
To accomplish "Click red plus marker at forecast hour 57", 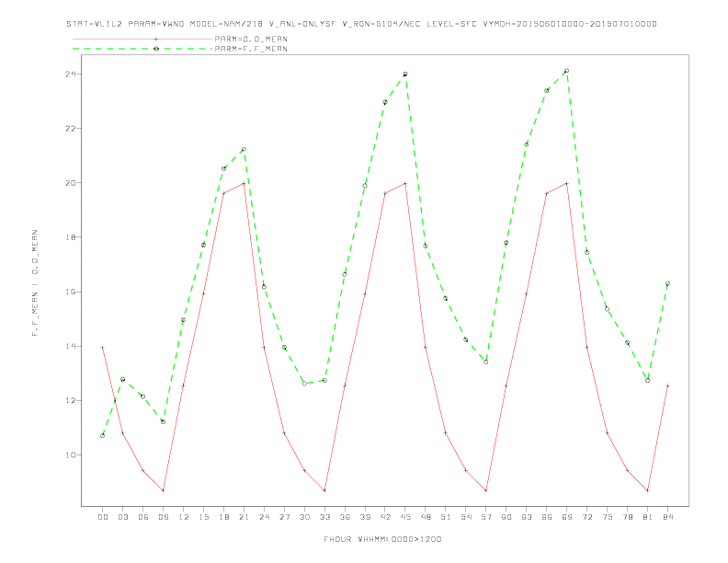I will click(x=486, y=490).
